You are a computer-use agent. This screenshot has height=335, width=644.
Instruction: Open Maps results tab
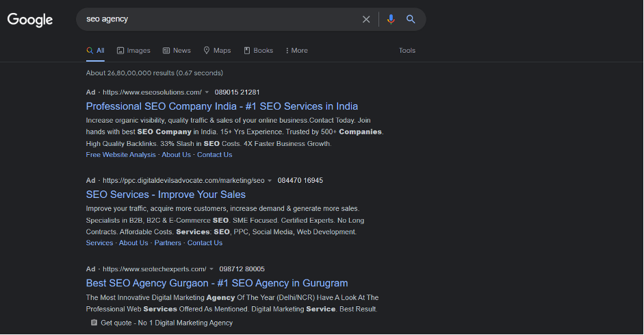pos(217,51)
